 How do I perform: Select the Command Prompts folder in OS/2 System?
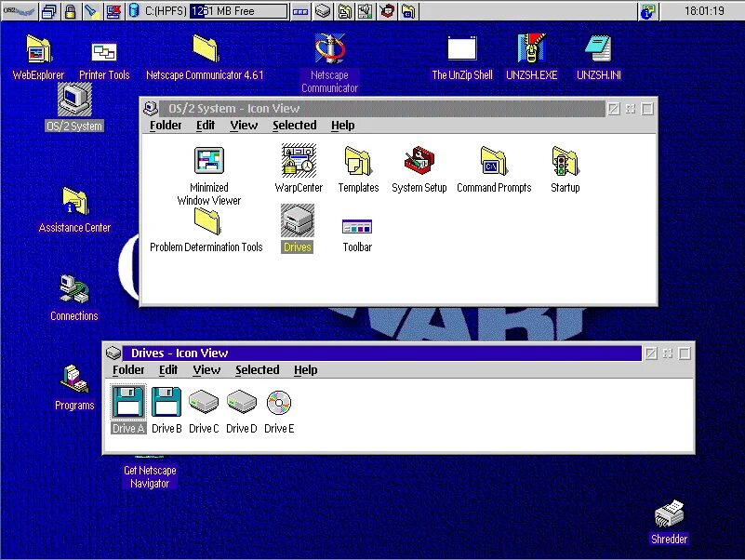point(494,169)
